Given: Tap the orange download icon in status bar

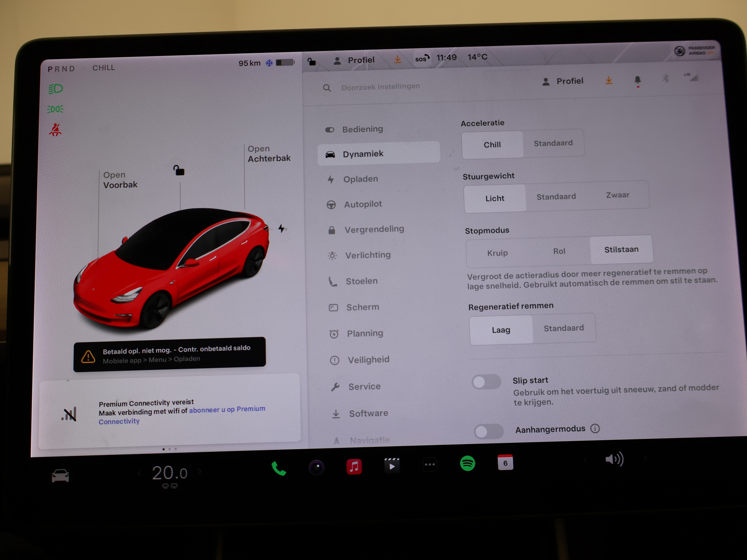Looking at the screenshot, I should point(398,59).
